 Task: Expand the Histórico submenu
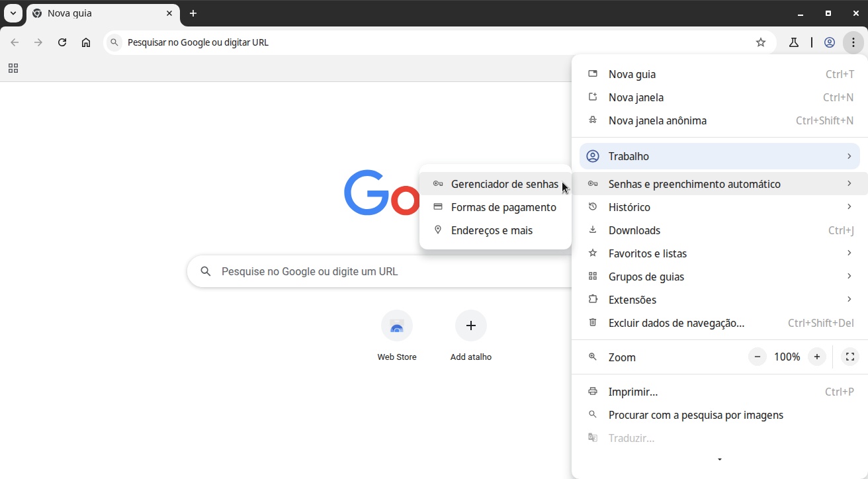coord(720,207)
